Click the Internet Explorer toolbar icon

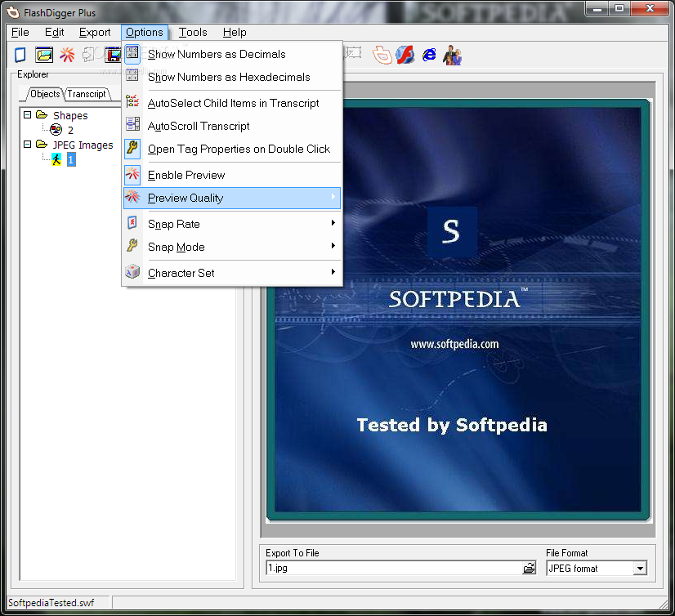click(429, 55)
